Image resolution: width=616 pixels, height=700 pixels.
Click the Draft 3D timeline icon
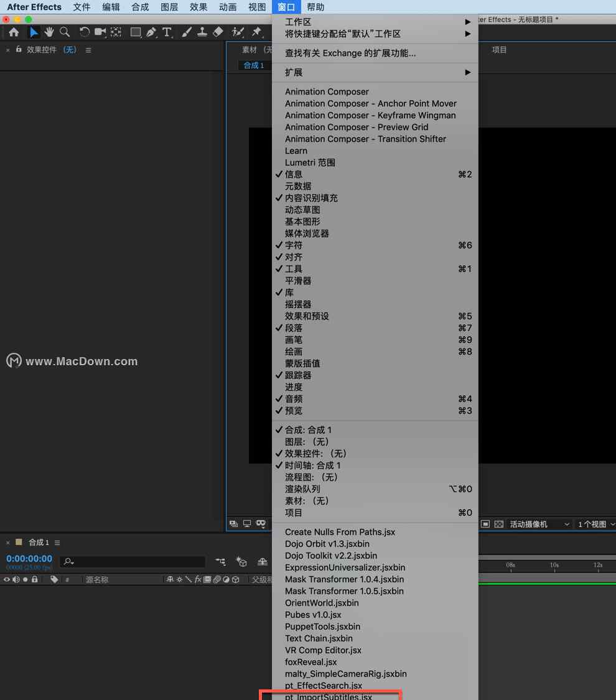pos(241,562)
